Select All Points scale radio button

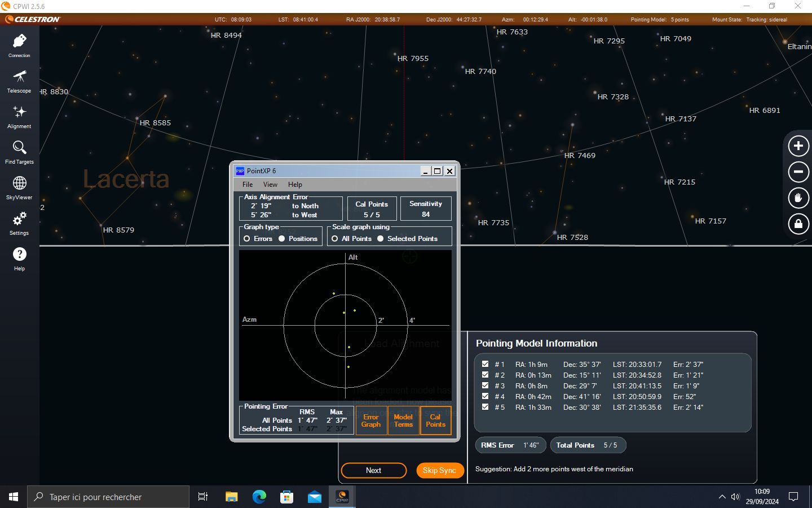[x=335, y=239]
